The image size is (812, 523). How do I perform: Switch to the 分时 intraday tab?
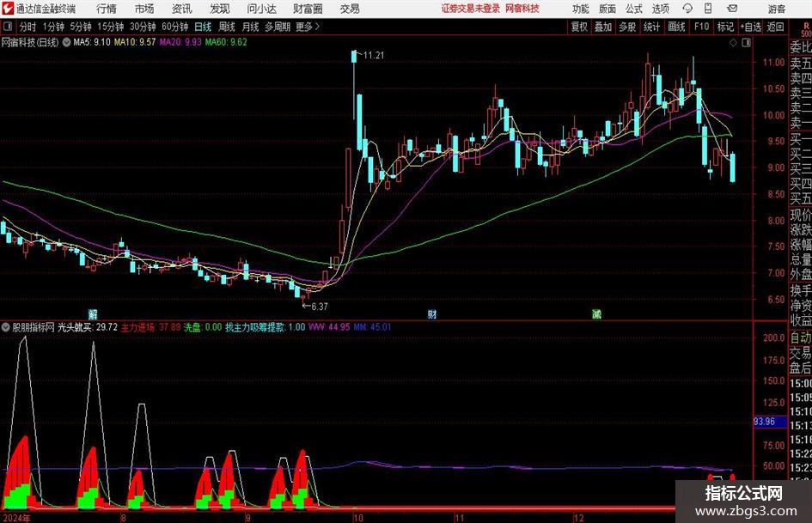click(27, 27)
